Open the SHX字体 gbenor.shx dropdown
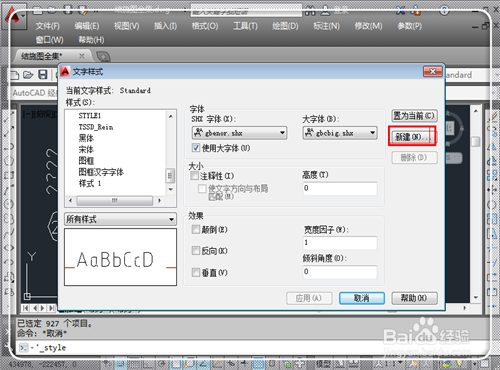 239,133
